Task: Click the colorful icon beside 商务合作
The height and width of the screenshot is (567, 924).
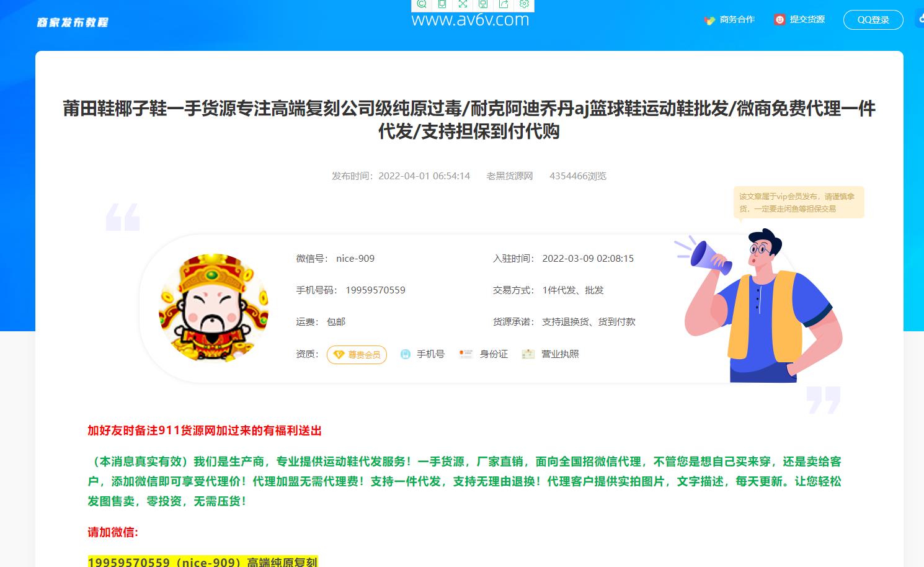Action: pyautogui.click(x=709, y=20)
